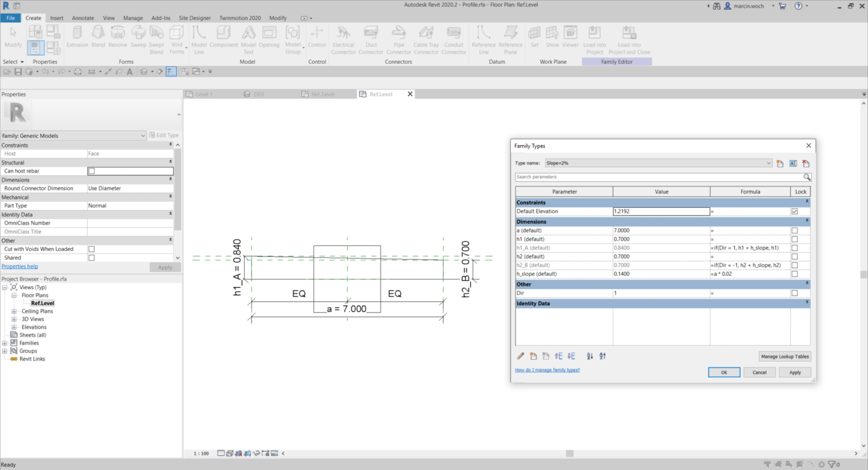The width and height of the screenshot is (868, 470).
Task: Click Load into Project and Close
Action: [x=629, y=40]
